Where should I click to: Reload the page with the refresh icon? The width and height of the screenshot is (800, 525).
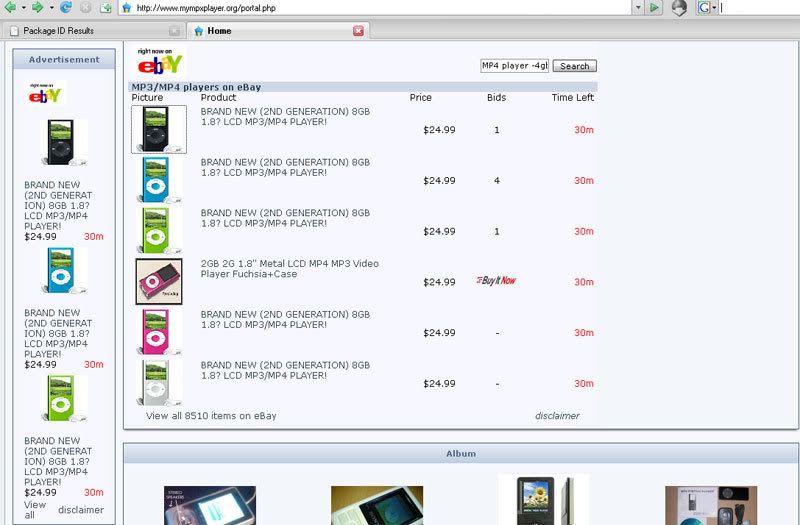click(x=66, y=8)
